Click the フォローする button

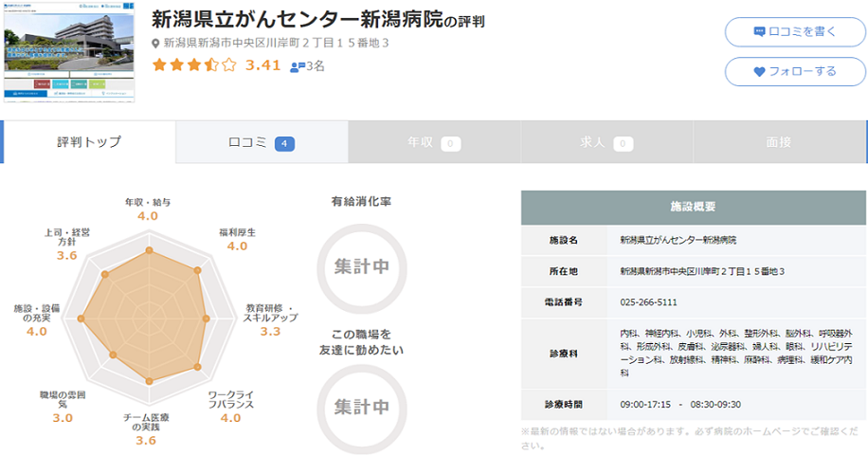click(795, 71)
